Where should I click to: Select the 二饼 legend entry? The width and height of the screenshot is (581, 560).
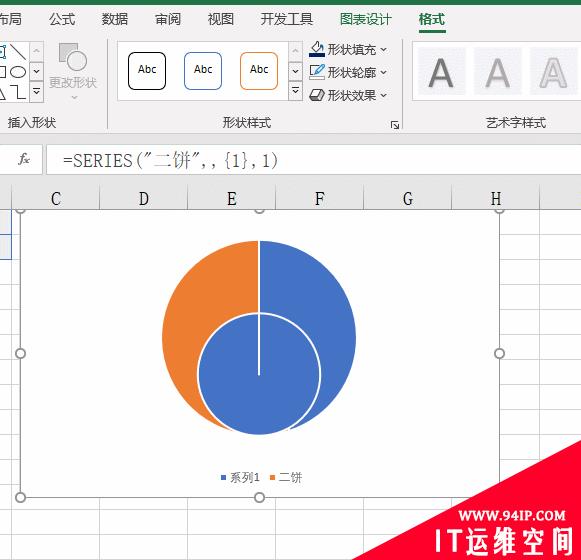(286, 477)
